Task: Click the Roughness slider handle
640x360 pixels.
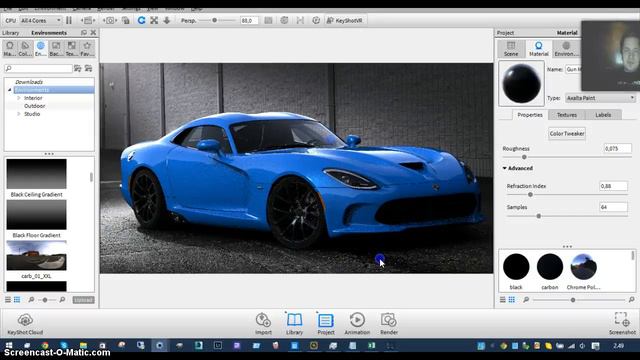Action: click(524, 157)
